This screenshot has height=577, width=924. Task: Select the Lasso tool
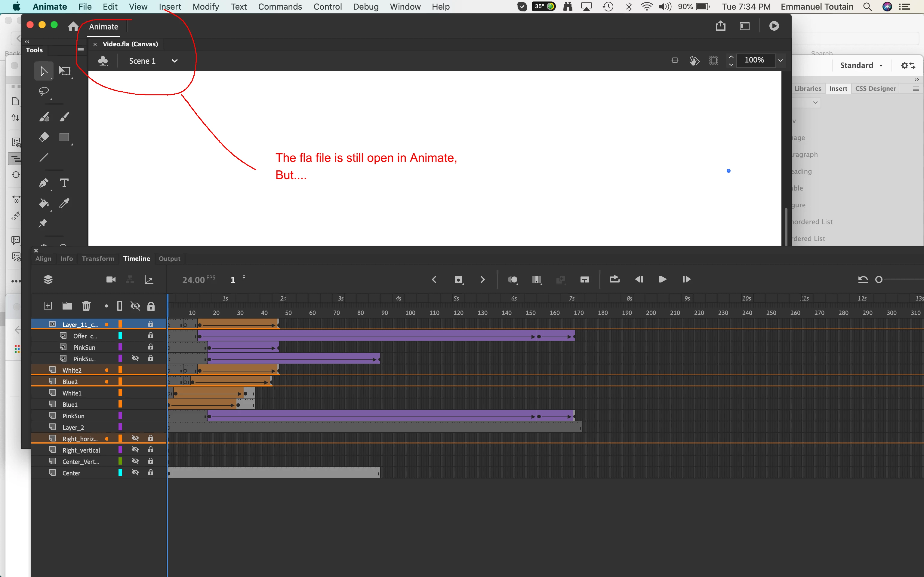[x=44, y=92]
